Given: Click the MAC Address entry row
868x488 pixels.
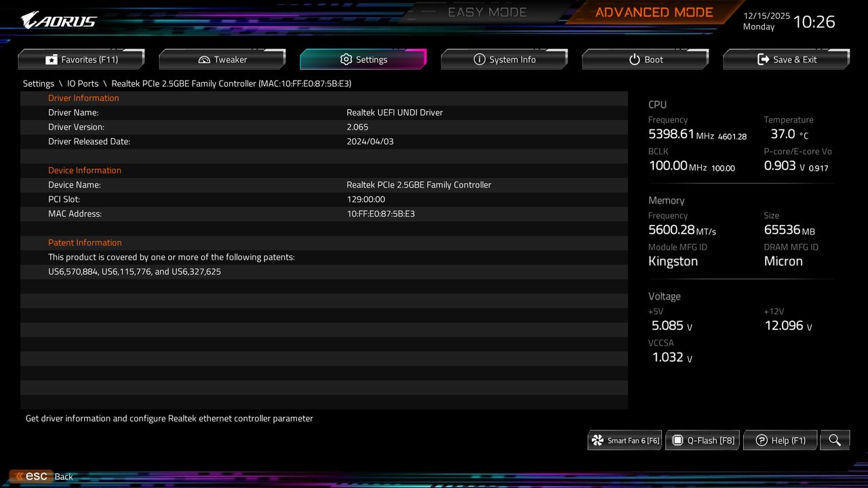Looking at the screenshot, I should (324, 213).
